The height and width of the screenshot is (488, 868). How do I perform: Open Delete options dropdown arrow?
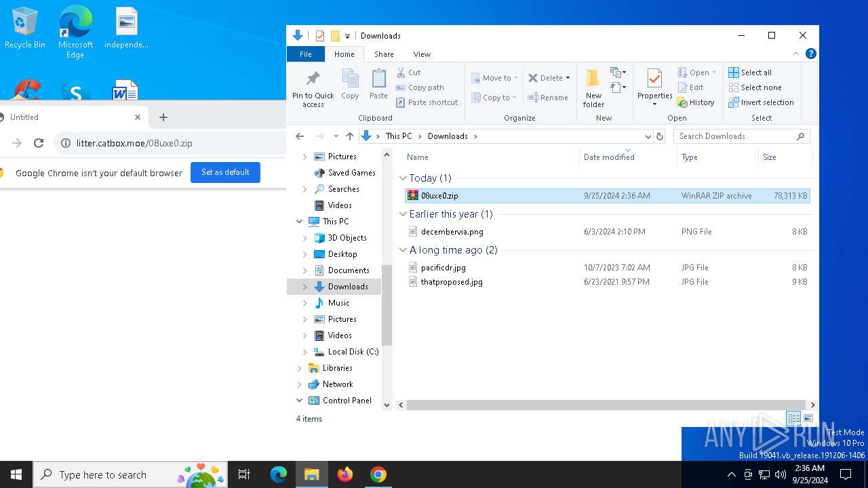click(x=568, y=78)
